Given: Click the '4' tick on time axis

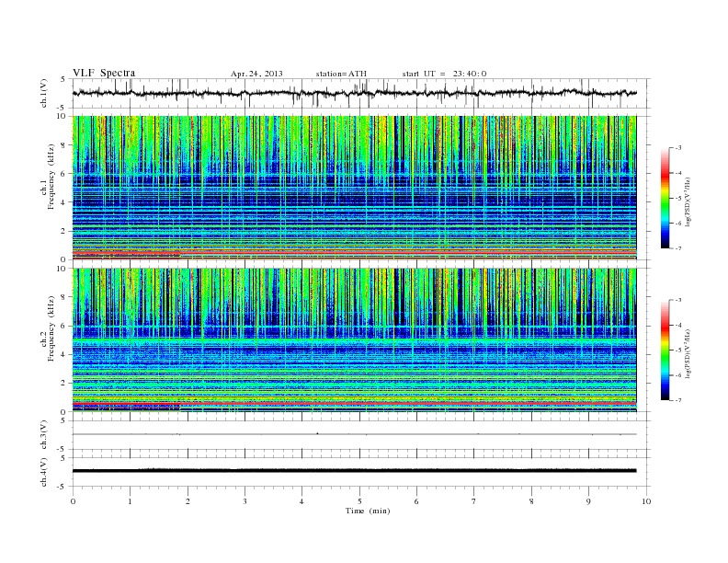Looking at the screenshot, I should pyautogui.click(x=302, y=501).
